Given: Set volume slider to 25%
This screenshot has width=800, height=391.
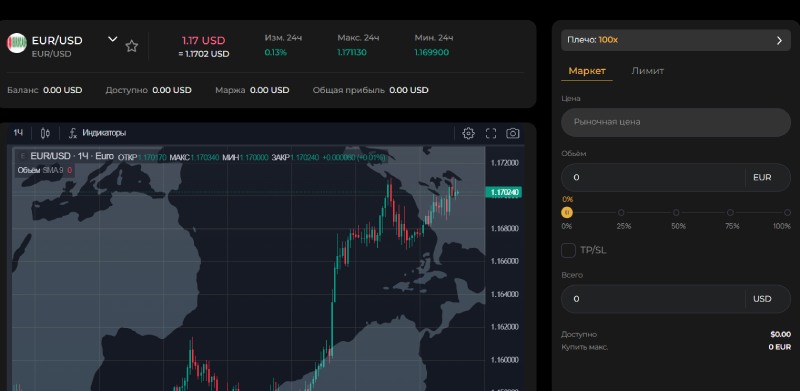Looking at the screenshot, I should tap(621, 212).
